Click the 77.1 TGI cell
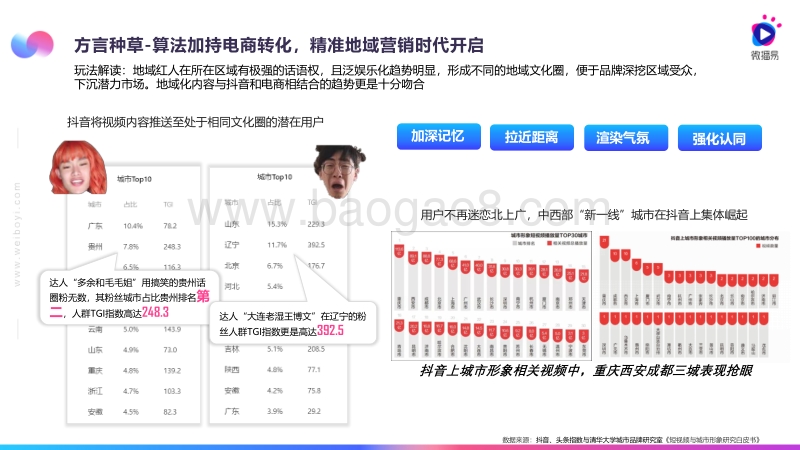 coord(314,369)
